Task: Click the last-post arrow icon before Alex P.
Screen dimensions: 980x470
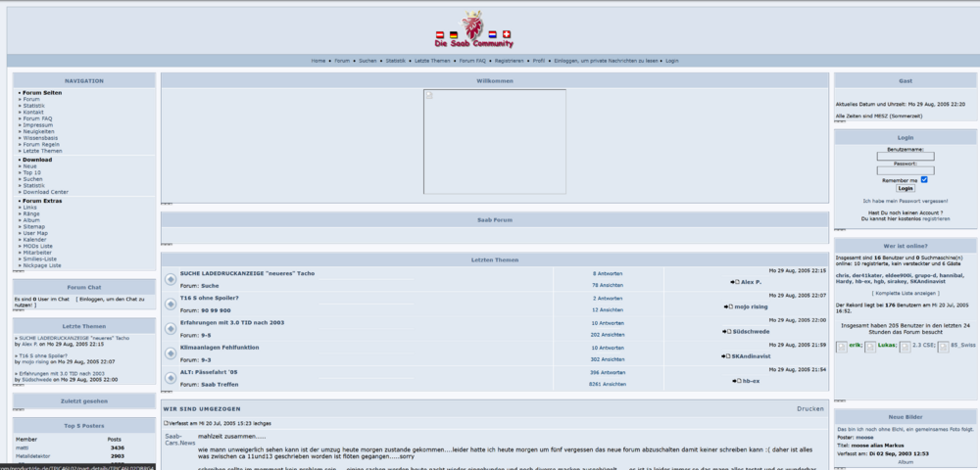Action: pos(734,282)
